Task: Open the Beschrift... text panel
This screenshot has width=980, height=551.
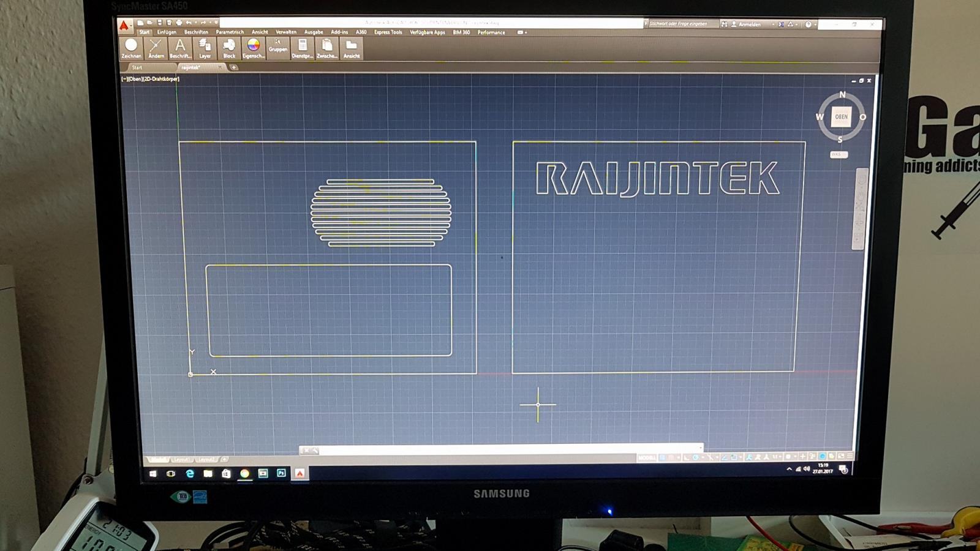Action: tap(180, 48)
